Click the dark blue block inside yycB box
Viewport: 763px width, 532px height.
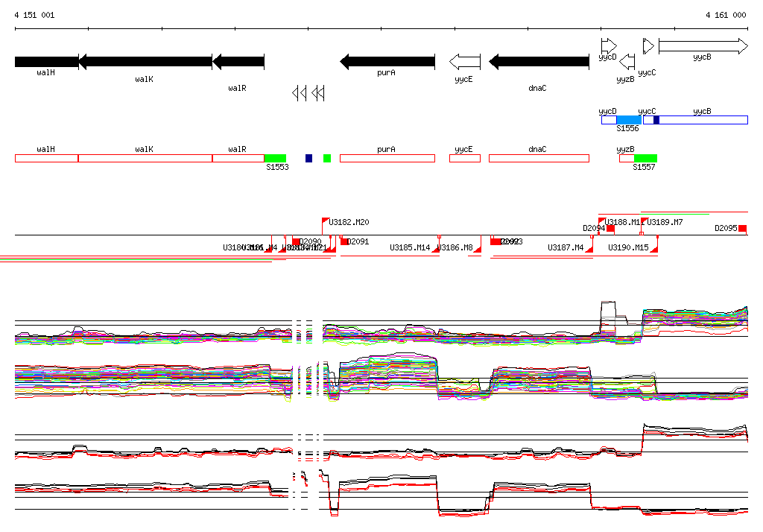(656, 120)
